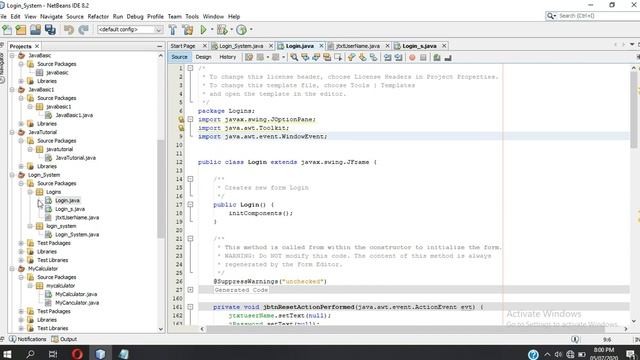
Task: Click the Next Bookmark icon
Action: coord(362,58)
